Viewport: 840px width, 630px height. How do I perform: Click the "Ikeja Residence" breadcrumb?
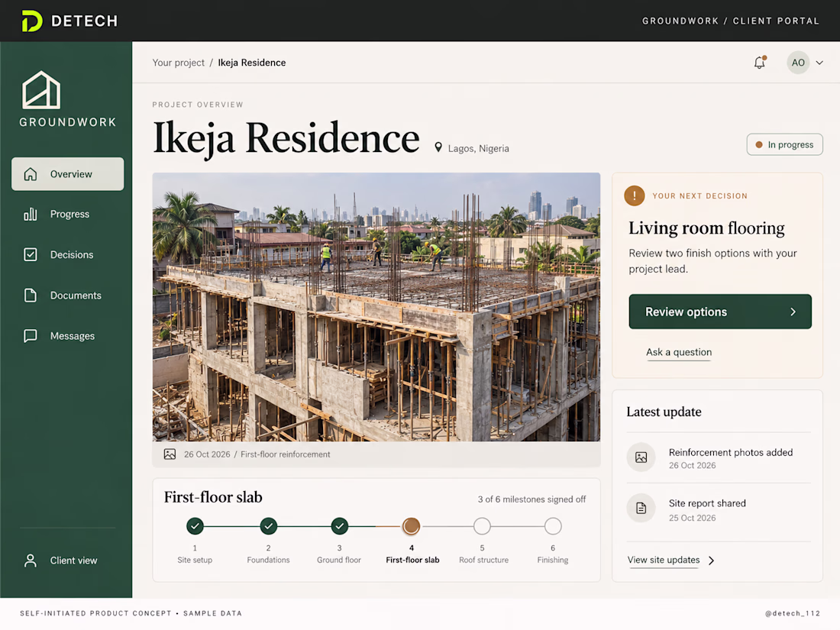coord(252,63)
